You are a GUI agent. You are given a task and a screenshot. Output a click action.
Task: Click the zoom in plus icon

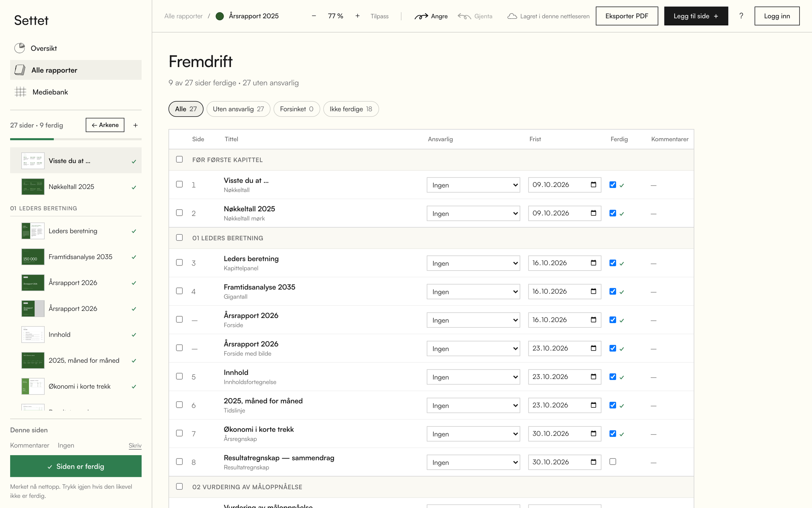357,16
